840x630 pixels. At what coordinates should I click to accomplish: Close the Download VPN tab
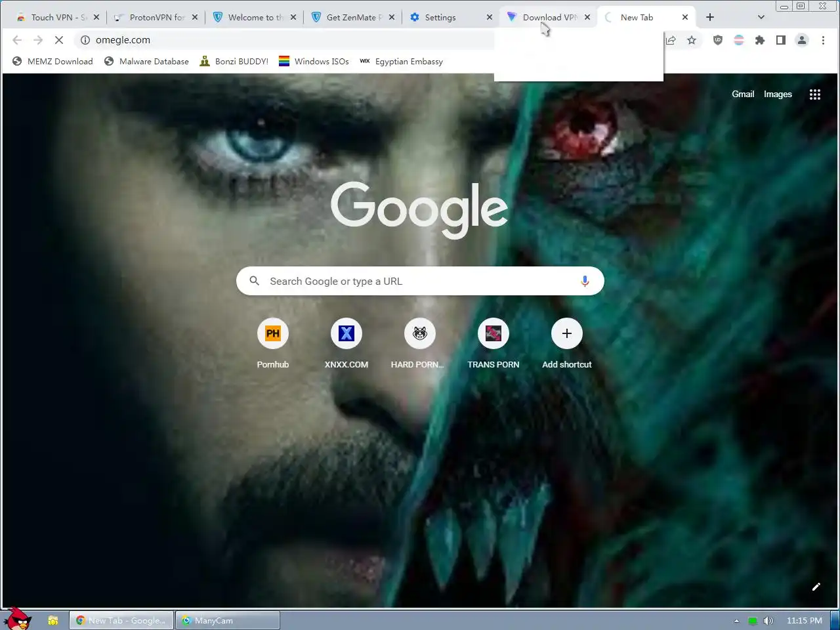pyautogui.click(x=587, y=18)
